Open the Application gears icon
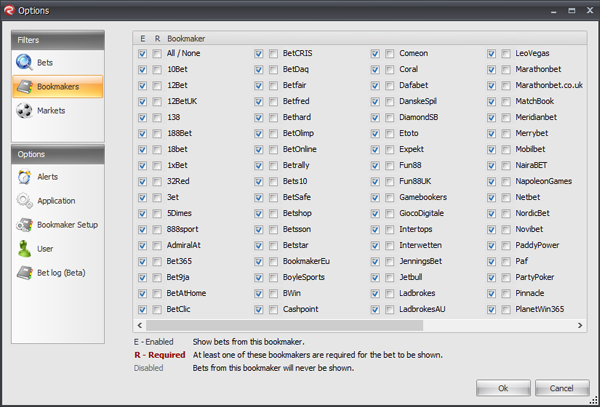Screen dimensions: 600x407 (24, 201)
